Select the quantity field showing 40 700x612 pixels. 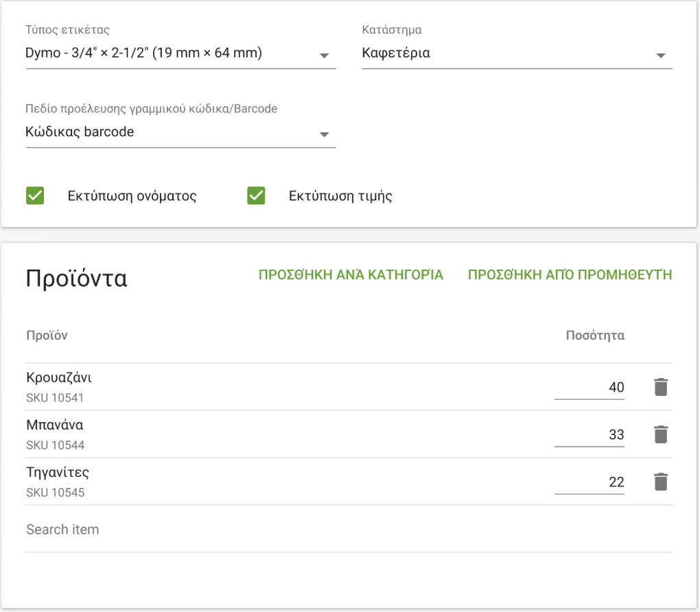tap(590, 387)
